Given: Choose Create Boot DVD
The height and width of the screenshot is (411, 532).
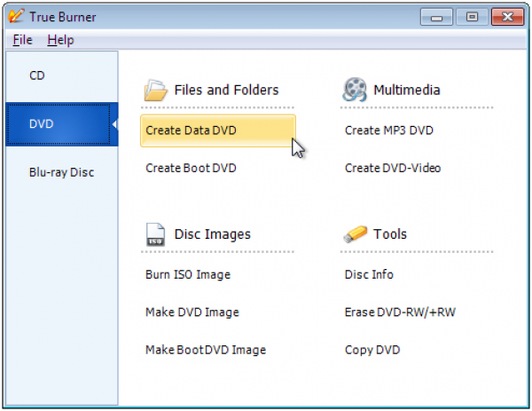Looking at the screenshot, I should pyautogui.click(x=191, y=168).
